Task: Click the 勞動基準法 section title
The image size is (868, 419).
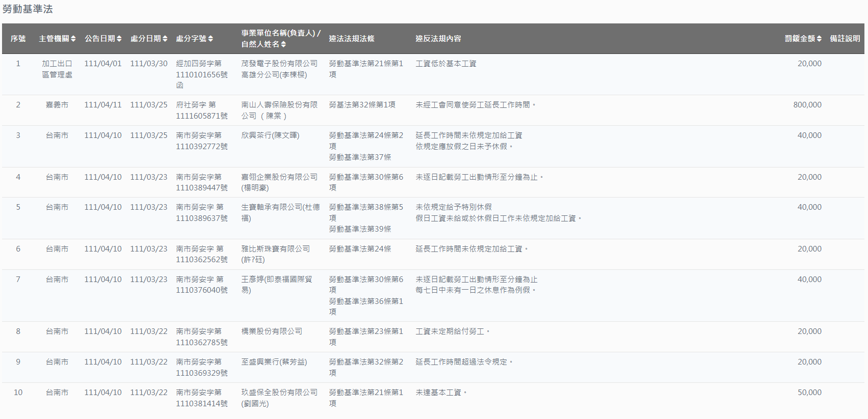Action: 28,9
